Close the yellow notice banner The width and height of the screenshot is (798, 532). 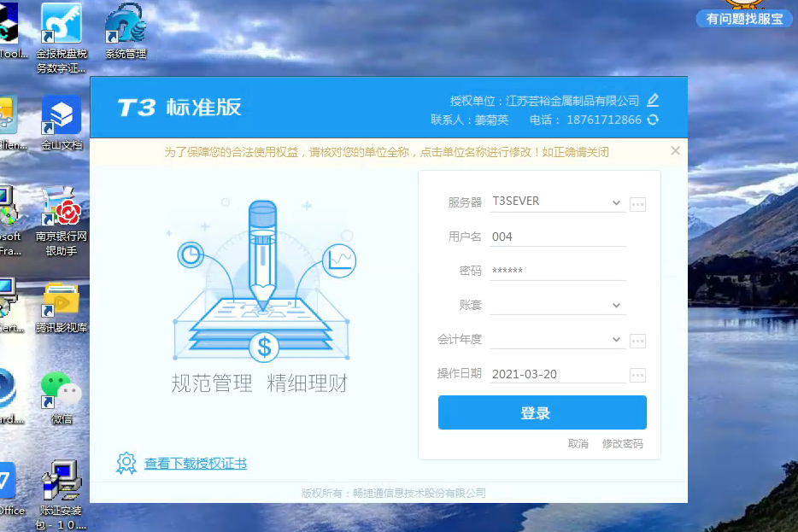click(x=675, y=150)
